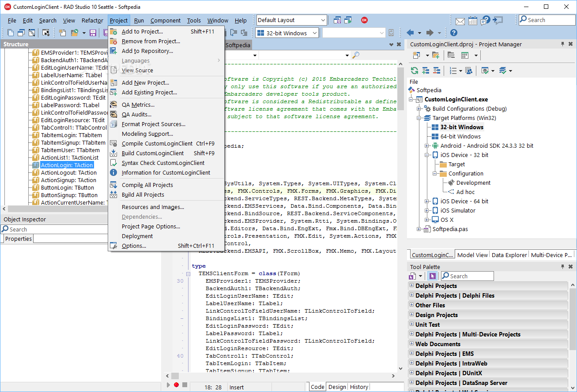Expand iOS Device - 64 bit node
Screen dimensions: 577x392
coord(427,201)
